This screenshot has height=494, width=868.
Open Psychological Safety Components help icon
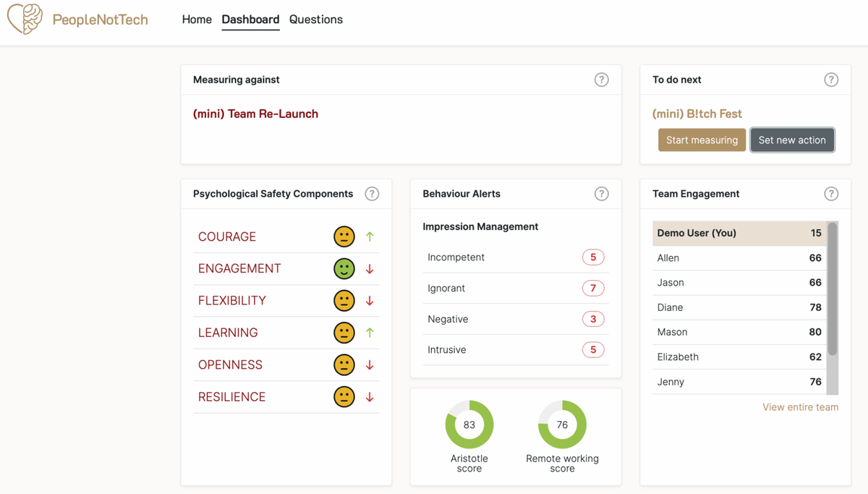click(x=372, y=194)
